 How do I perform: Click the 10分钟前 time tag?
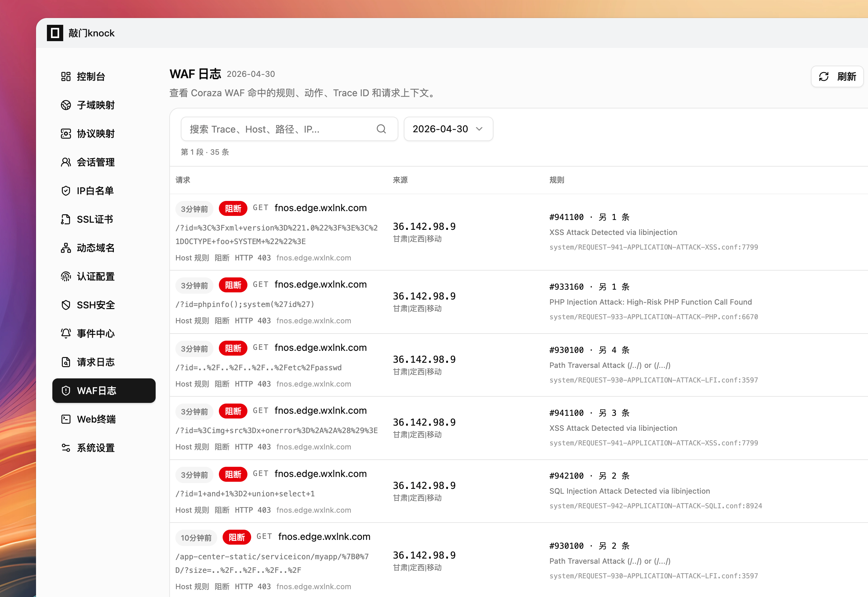196,538
